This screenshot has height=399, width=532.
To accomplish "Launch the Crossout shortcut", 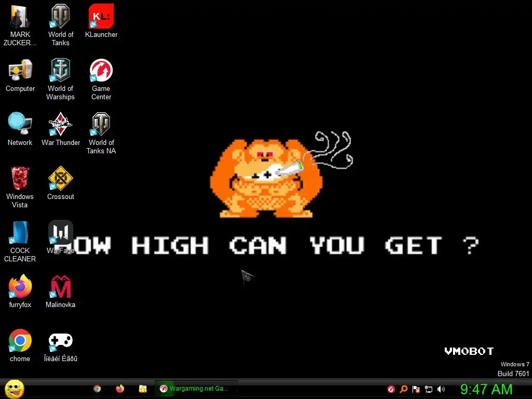I will [60, 183].
